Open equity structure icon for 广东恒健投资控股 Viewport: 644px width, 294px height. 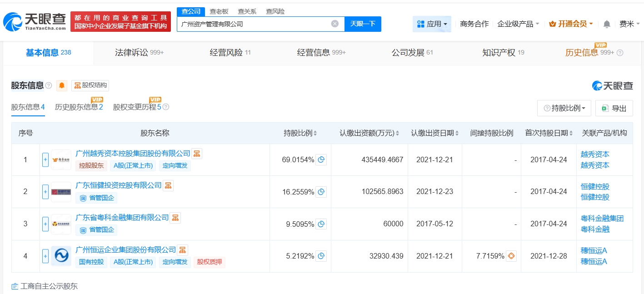coord(168,185)
